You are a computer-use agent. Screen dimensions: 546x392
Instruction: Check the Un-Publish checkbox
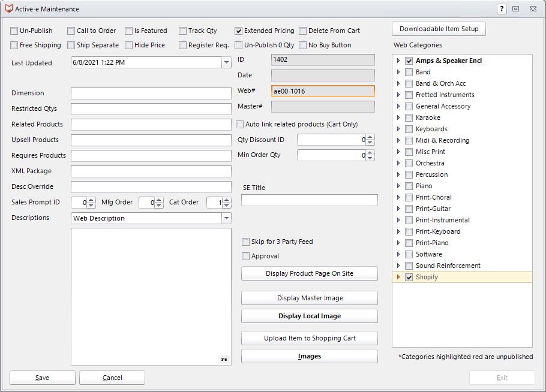[14, 31]
